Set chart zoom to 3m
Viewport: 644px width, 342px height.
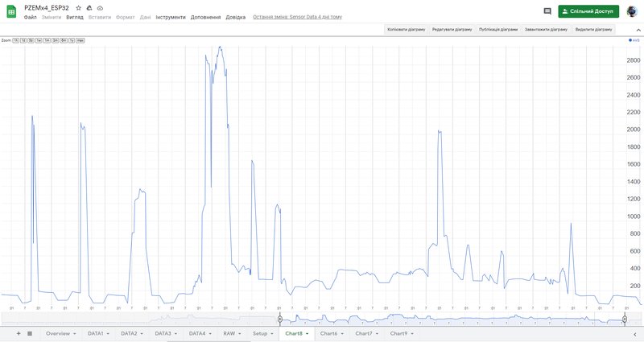coord(55,41)
